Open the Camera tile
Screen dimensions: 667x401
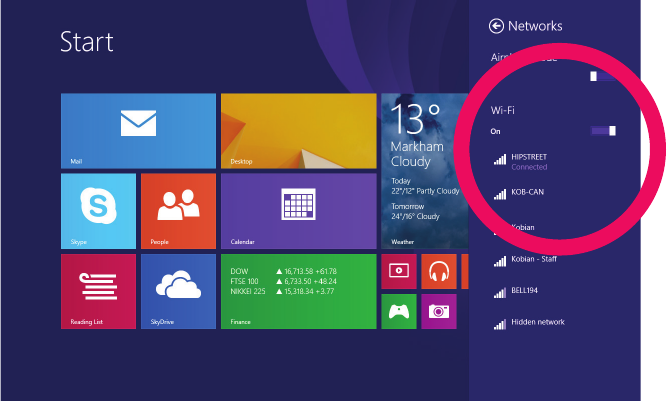coord(439,312)
